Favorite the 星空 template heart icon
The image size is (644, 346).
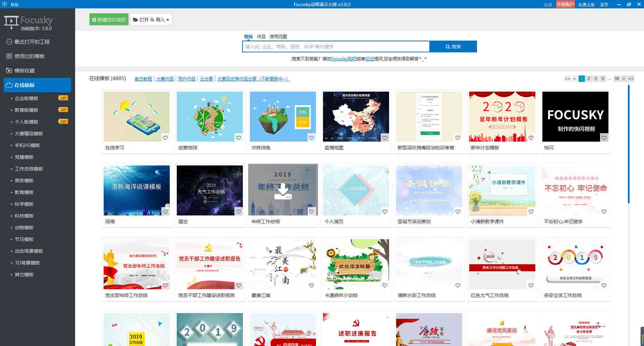click(238, 211)
